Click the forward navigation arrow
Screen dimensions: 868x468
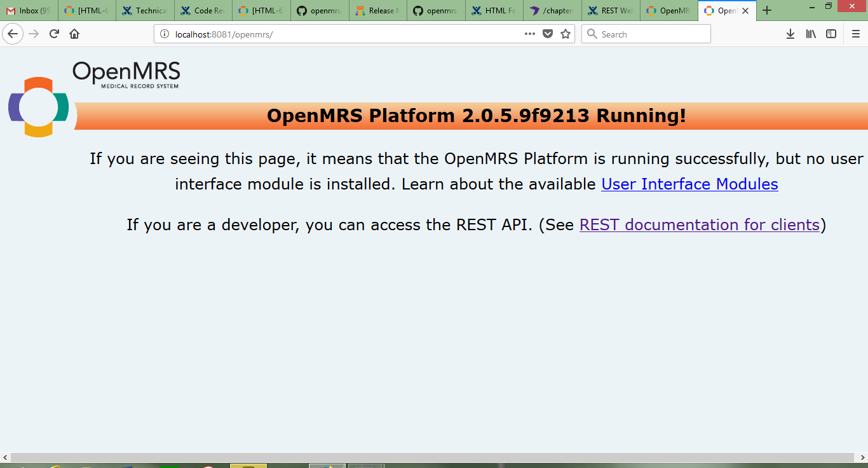[34, 34]
